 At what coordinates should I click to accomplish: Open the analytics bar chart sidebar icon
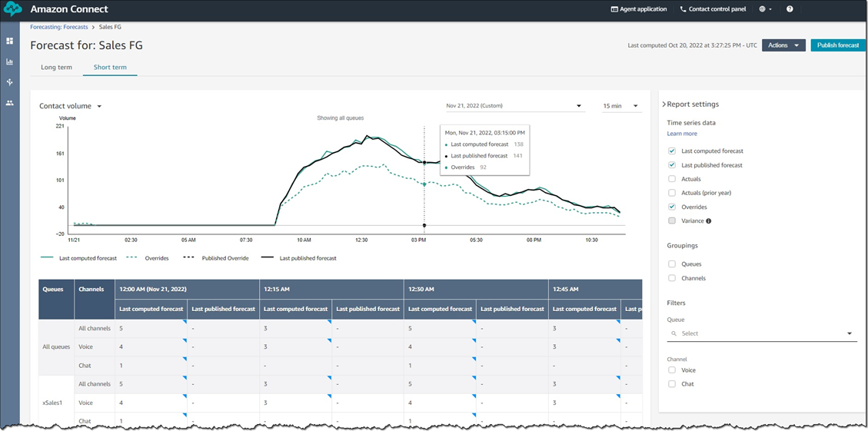coord(9,61)
